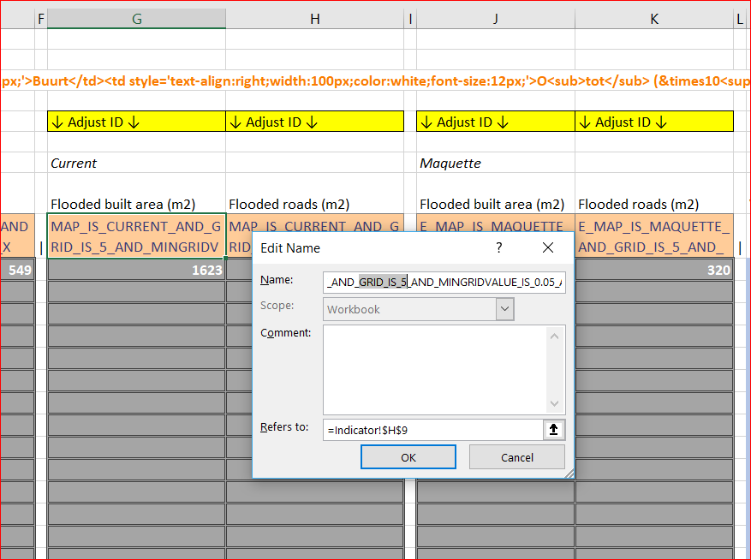The height and width of the screenshot is (560, 751).
Task: Select the column H header
Action: 314,19
